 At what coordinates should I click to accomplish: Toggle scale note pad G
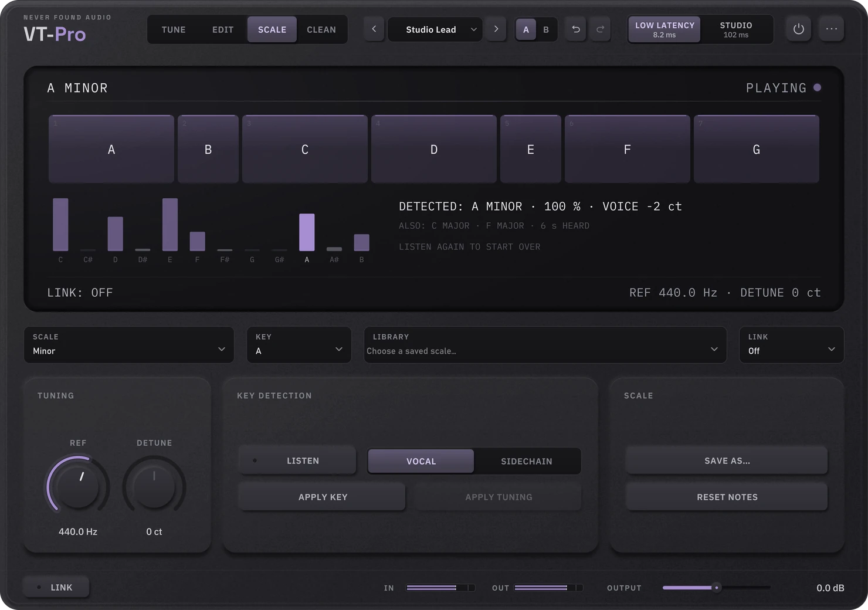click(757, 149)
